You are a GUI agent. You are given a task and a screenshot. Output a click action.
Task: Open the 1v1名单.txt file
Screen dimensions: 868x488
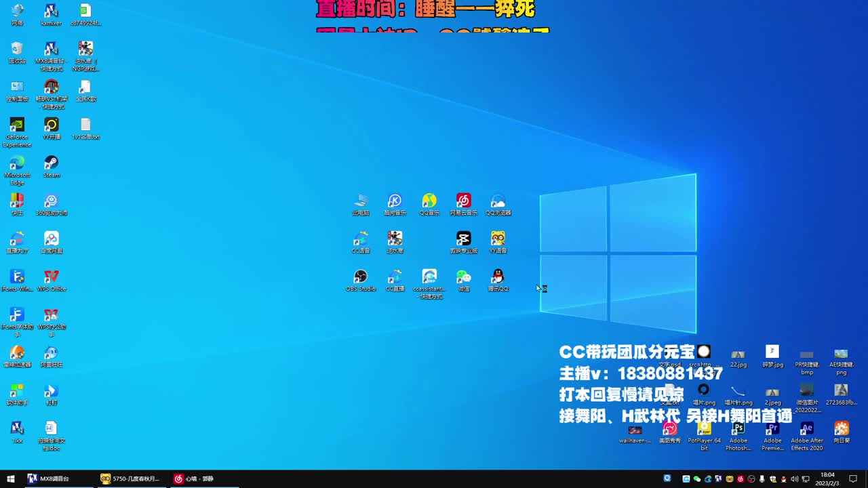click(85, 129)
